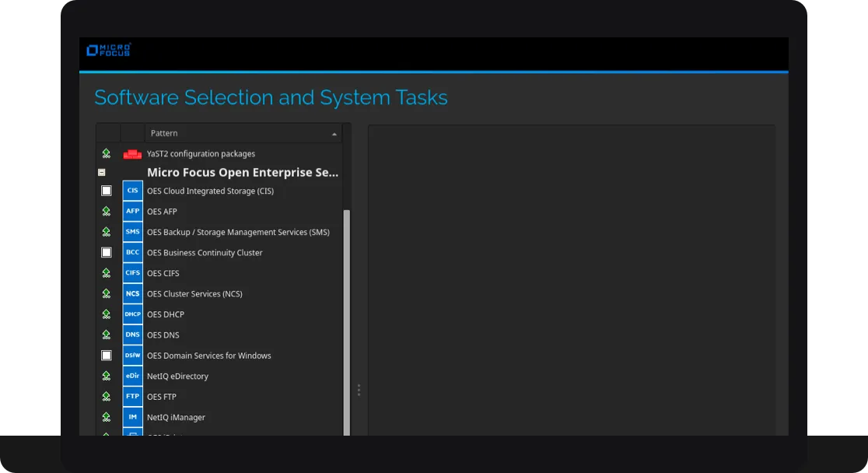Click the DNS pattern icon
868x473 pixels.
coord(132,335)
